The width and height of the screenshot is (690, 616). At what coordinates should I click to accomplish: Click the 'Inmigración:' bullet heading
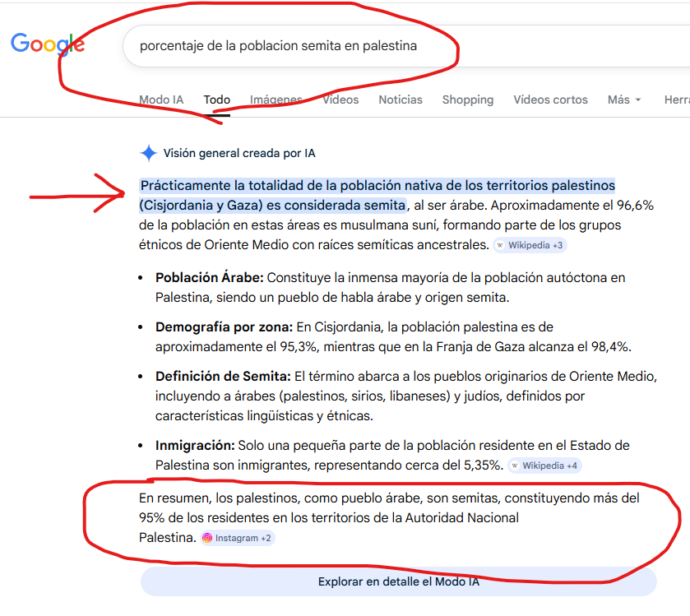point(195,445)
